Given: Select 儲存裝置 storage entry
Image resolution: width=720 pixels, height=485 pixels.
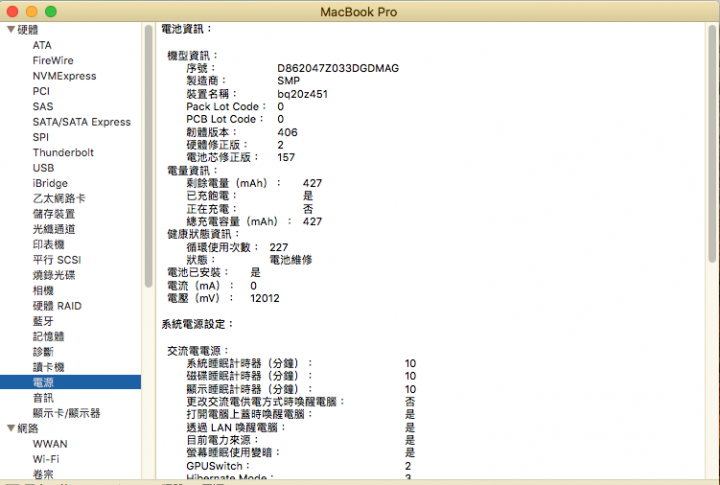Looking at the screenshot, I should point(54,214).
